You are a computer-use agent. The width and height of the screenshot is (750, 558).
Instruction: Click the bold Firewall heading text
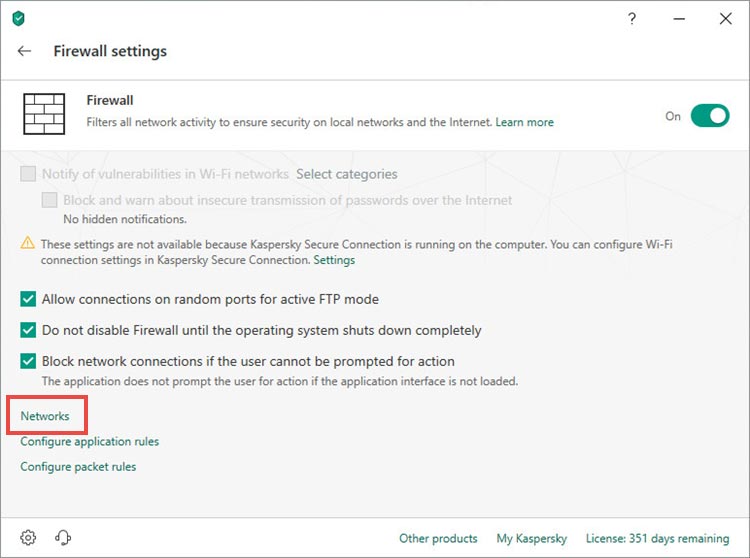[110, 100]
